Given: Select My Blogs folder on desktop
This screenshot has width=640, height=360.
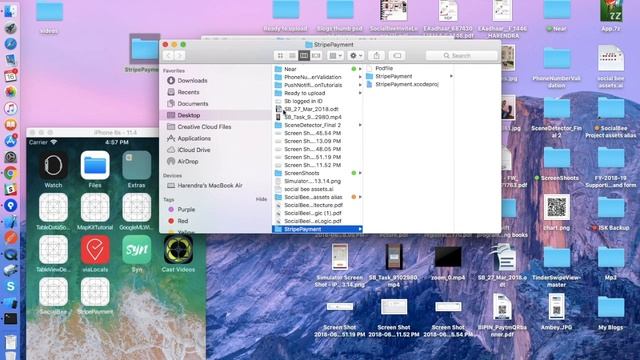Looking at the screenshot, I should (611, 307).
